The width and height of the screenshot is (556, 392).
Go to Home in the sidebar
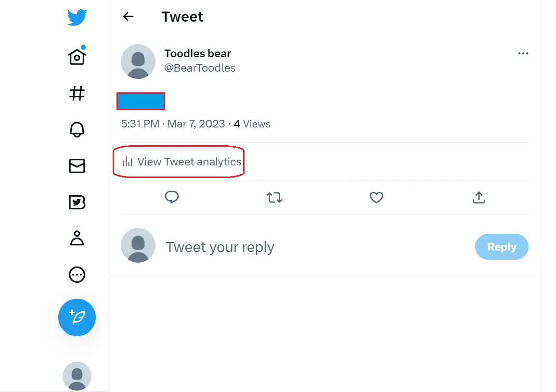(x=77, y=56)
